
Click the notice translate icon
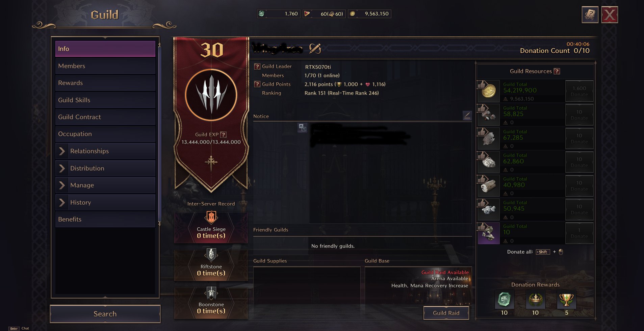(x=302, y=128)
